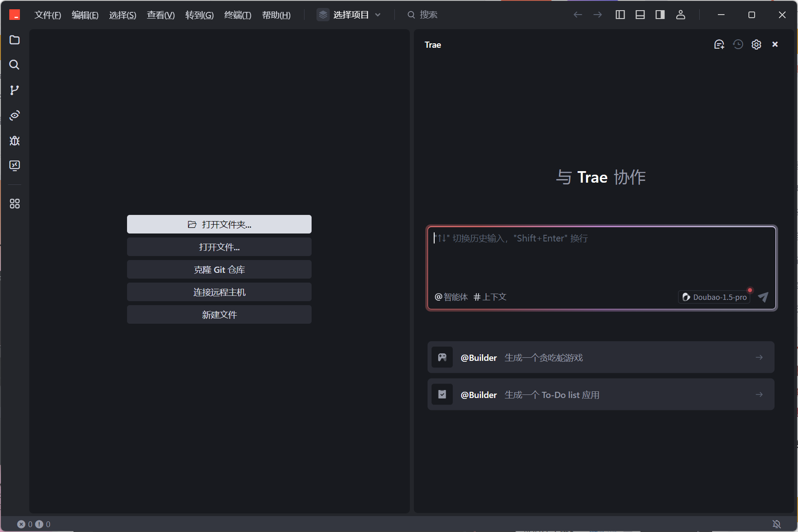
Task: Open chat history clock icon
Action: 738,45
